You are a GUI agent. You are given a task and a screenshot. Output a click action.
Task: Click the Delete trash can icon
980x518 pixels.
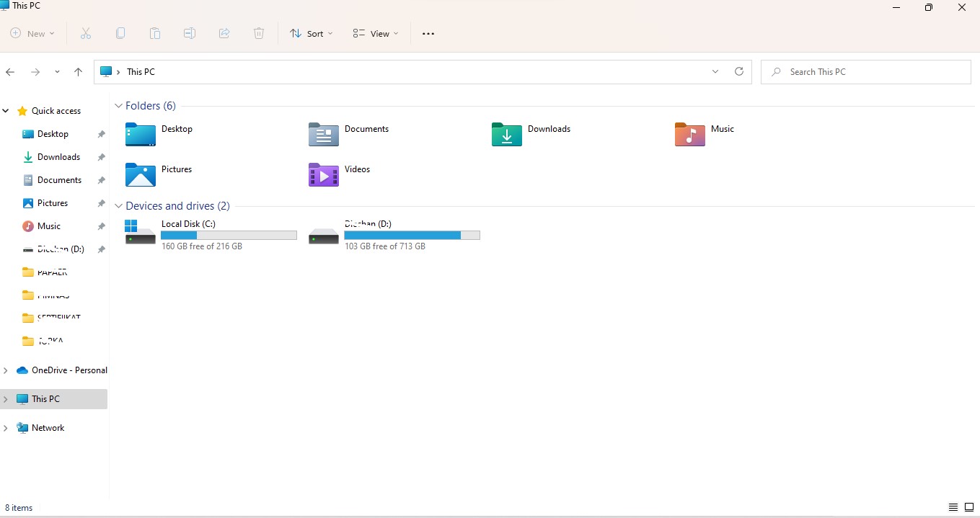[259, 33]
